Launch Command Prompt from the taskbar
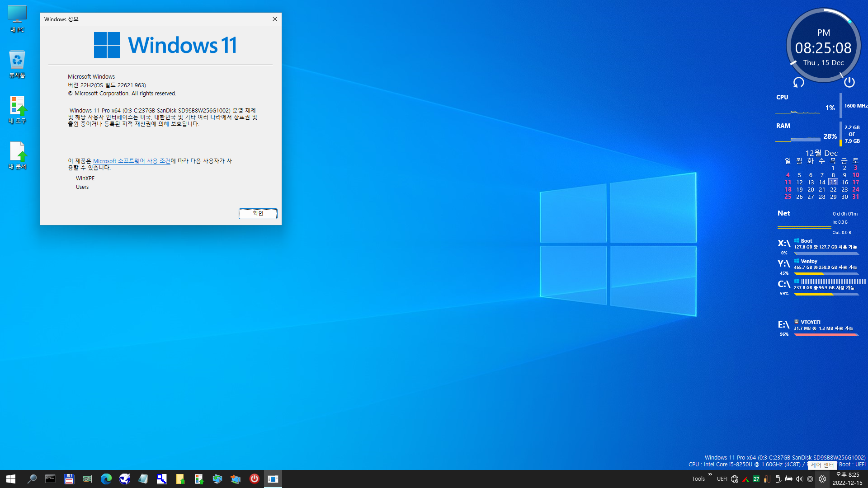868x488 pixels. 50,479
